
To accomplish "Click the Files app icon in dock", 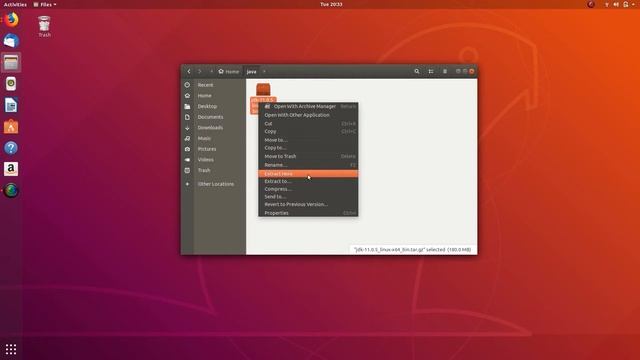I will click(11, 62).
